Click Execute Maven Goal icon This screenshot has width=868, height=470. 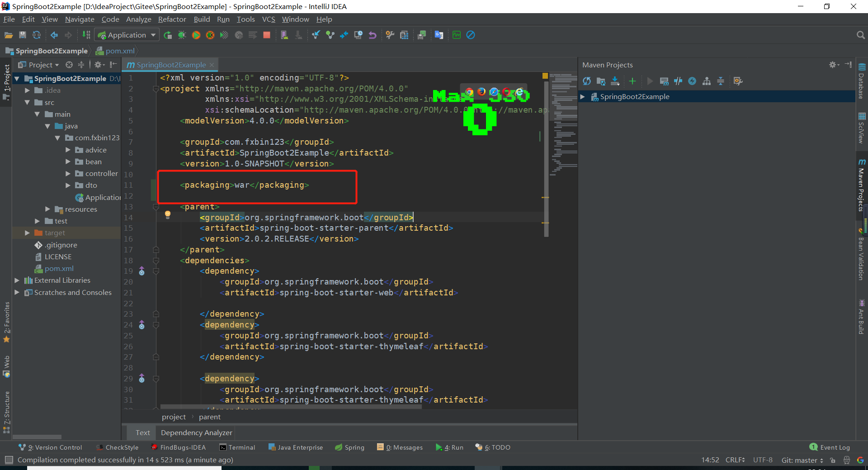(664, 81)
